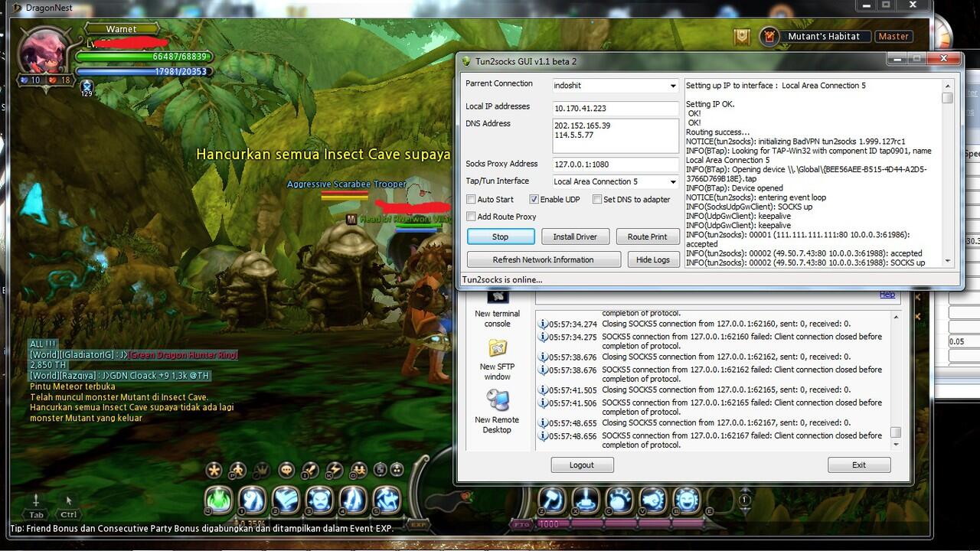The width and height of the screenshot is (980, 551).
Task: Click the "Tun2socks is online..." status text
Action: tap(502, 280)
